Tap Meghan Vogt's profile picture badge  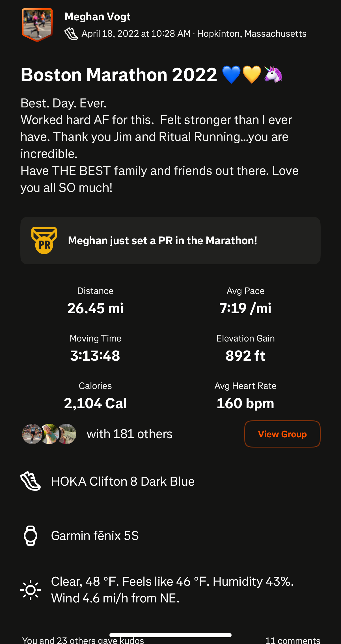tap(37, 25)
